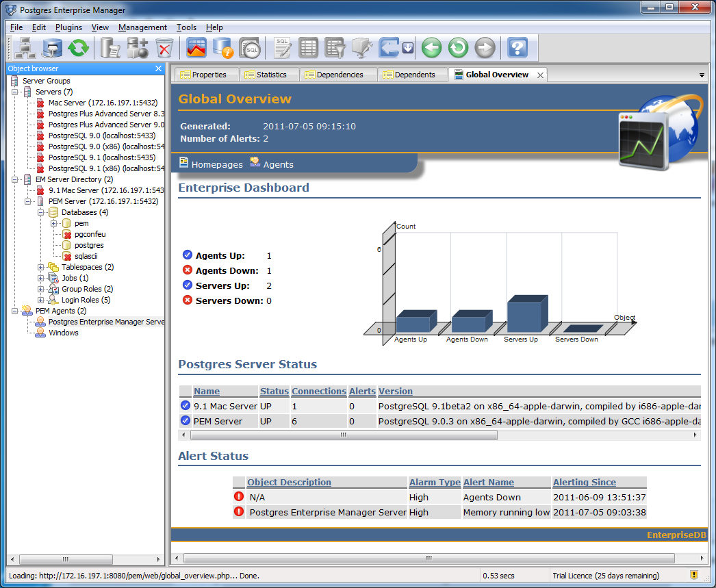The width and height of the screenshot is (716, 588).
Task: Click the server network connection toolbar icon
Action: point(25,48)
